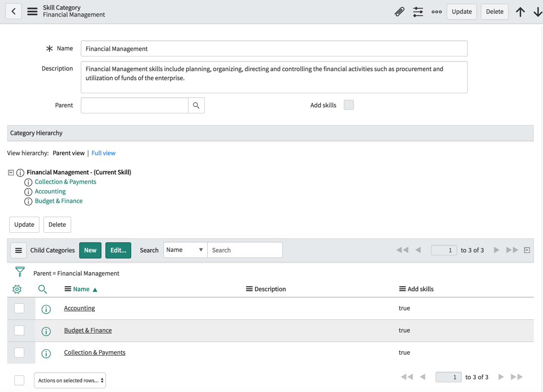Preview Accounting row info icon

(x=46, y=309)
